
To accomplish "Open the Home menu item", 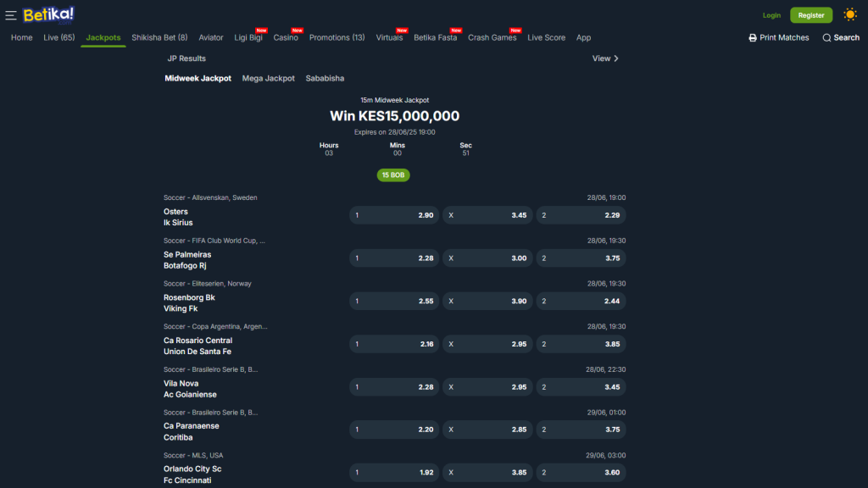I will pyautogui.click(x=21, y=37).
